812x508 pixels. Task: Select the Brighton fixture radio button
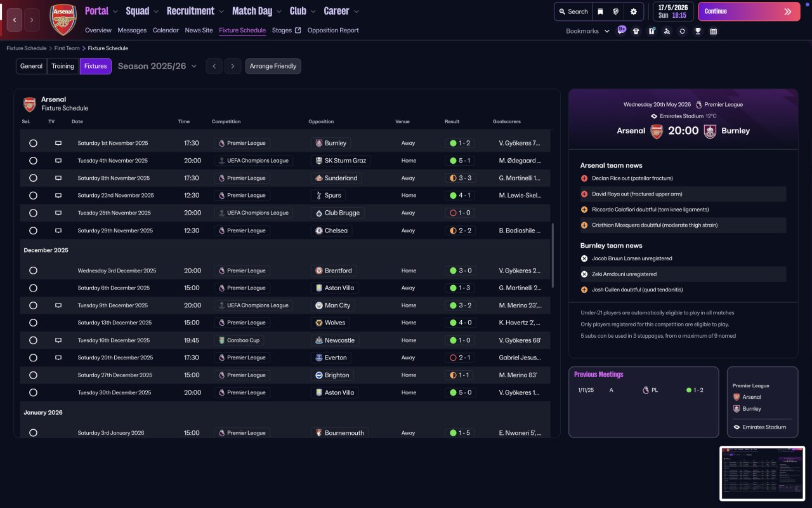pyautogui.click(x=33, y=375)
